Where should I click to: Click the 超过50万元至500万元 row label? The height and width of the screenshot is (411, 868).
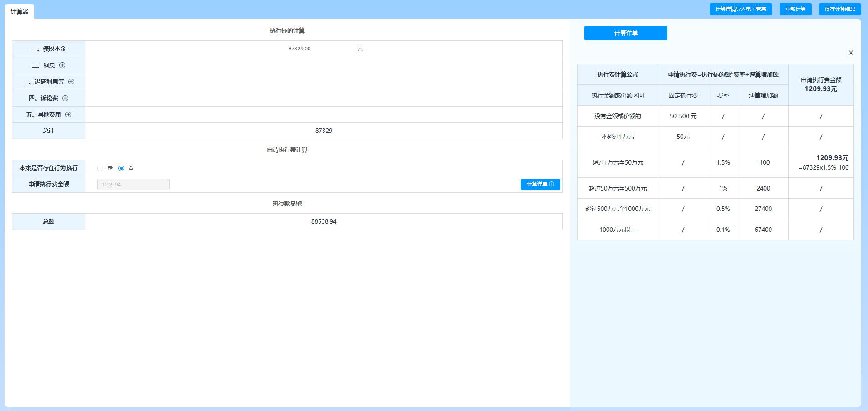pyautogui.click(x=618, y=188)
